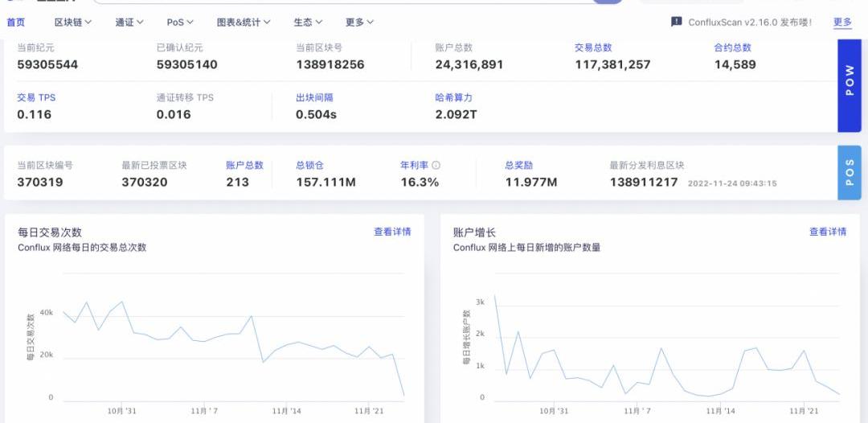The width and height of the screenshot is (868, 423).
Task: Click the ConfluxScan v2.16.0 release announcement text
Action: click(750, 23)
